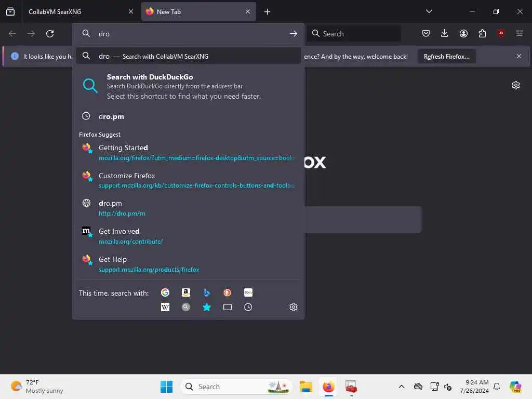Select the dro.pm history suggestion
The width and height of the screenshot is (532, 399).
click(x=188, y=116)
